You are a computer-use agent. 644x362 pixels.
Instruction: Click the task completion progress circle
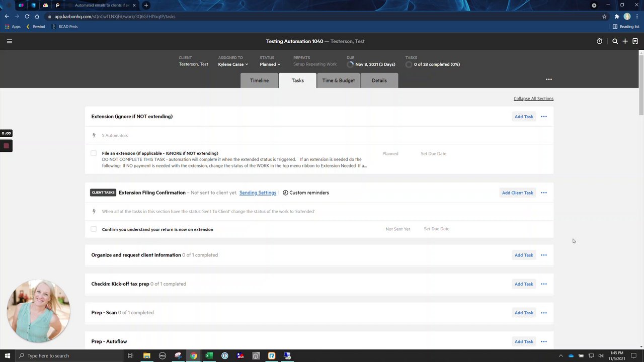tap(409, 64)
